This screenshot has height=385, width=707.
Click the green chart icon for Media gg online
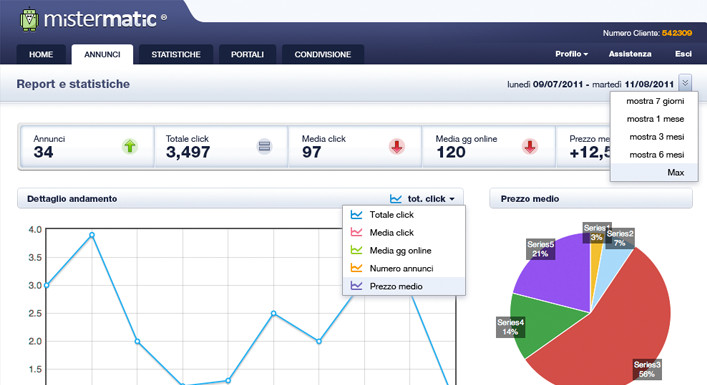click(356, 250)
